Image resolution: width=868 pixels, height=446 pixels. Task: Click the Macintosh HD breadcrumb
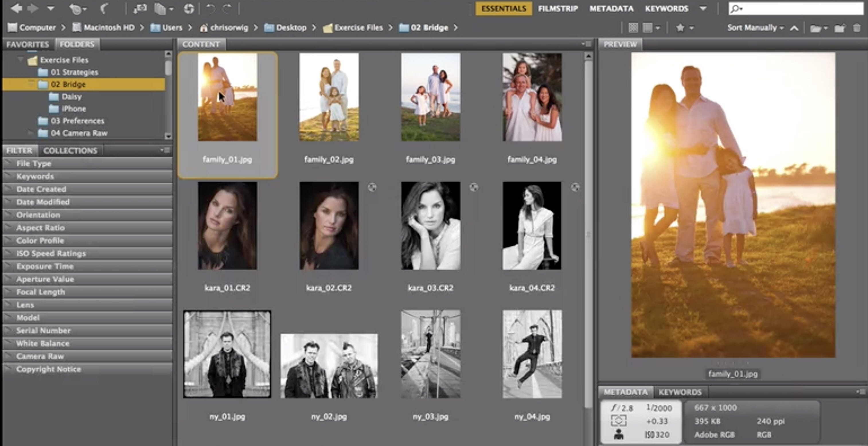104,27
